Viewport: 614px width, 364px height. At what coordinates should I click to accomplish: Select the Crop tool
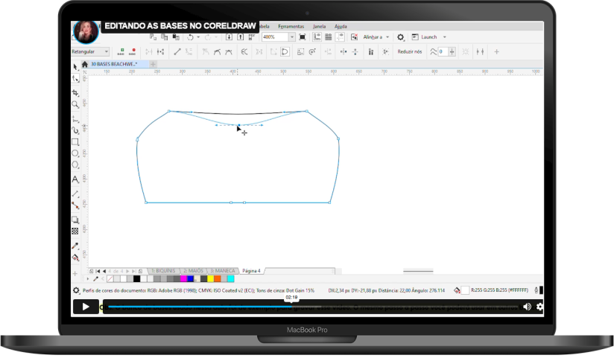75,93
